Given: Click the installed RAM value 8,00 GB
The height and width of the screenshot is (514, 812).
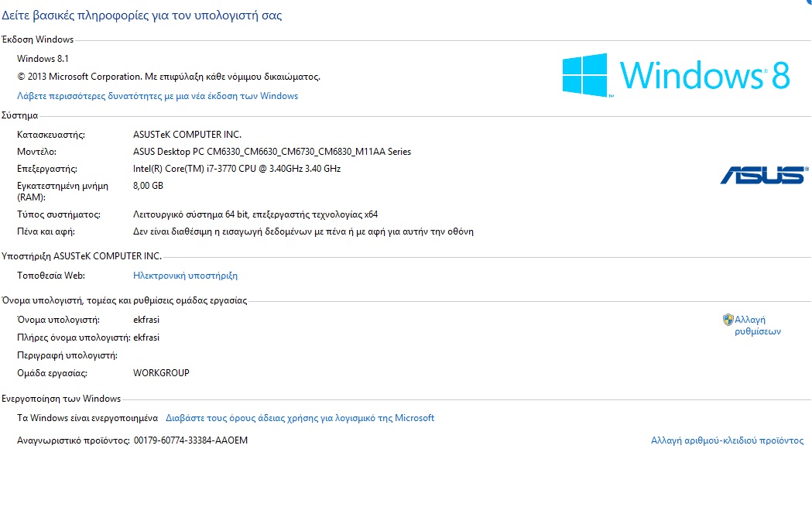Looking at the screenshot, I should pos(148,186).
